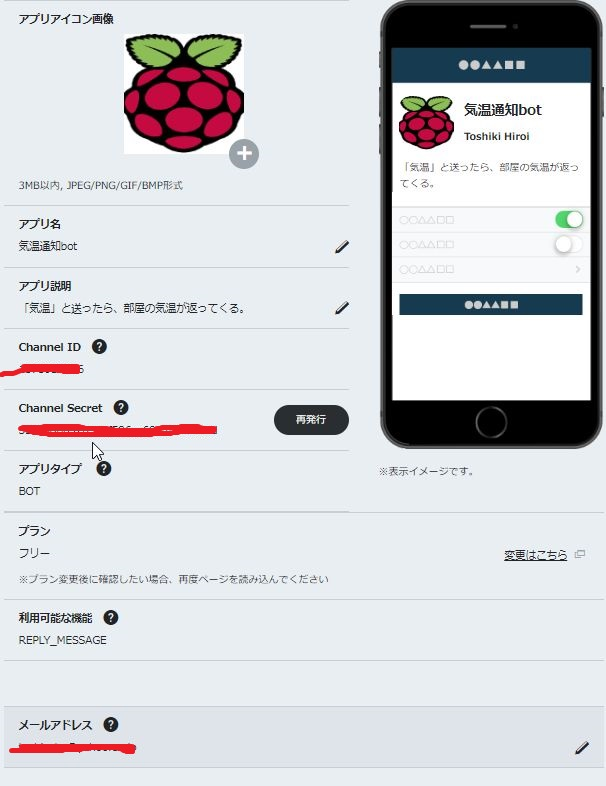This screenshot has height=786, width=606.
Task: Click the 再発行 button
Action: 311,420
